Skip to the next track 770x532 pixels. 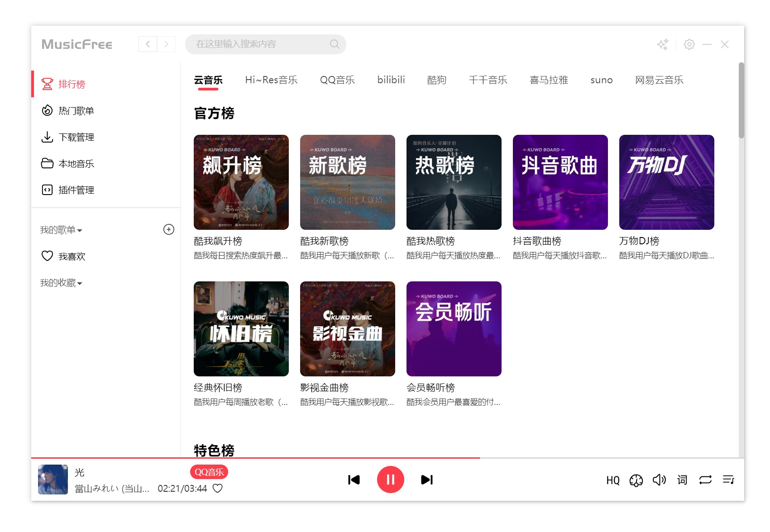click(427, 480)
